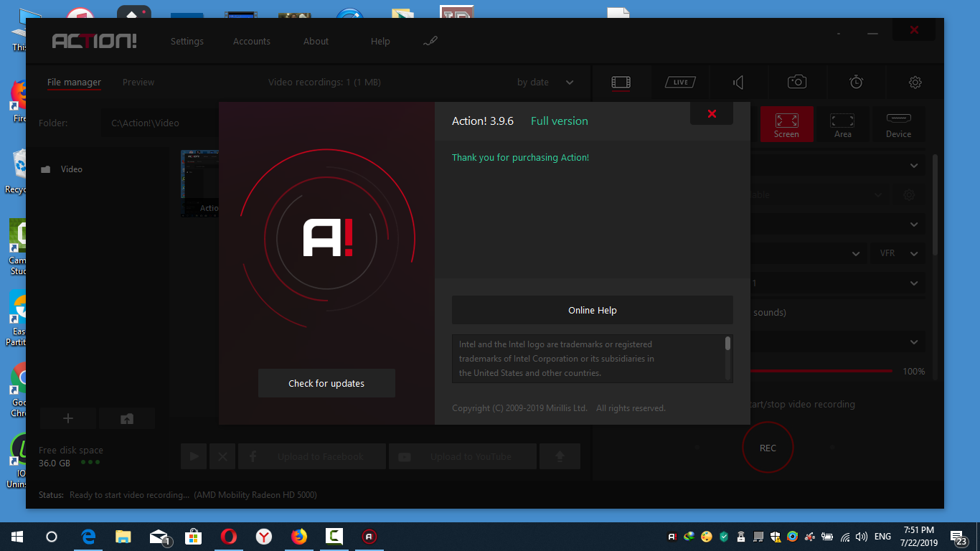The image size is (980, 551).
Task: Click the settings panel vertical scrollbar
Action: (934, 204)
